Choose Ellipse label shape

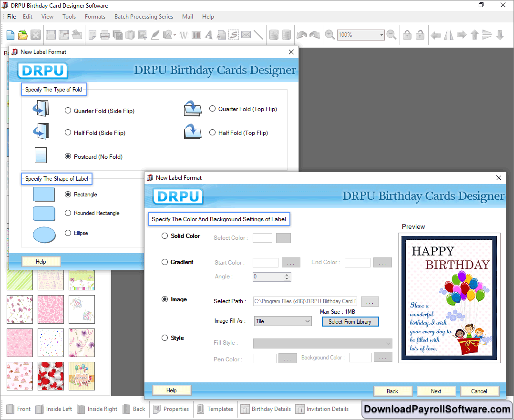coord(68,233)
